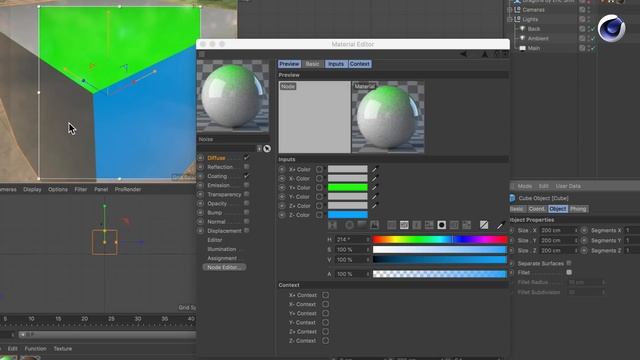Screen dimensions: 640x360
Task: Enable the Opacity channel checkbox
Action: pyautogui.click(x=246, y=203)
